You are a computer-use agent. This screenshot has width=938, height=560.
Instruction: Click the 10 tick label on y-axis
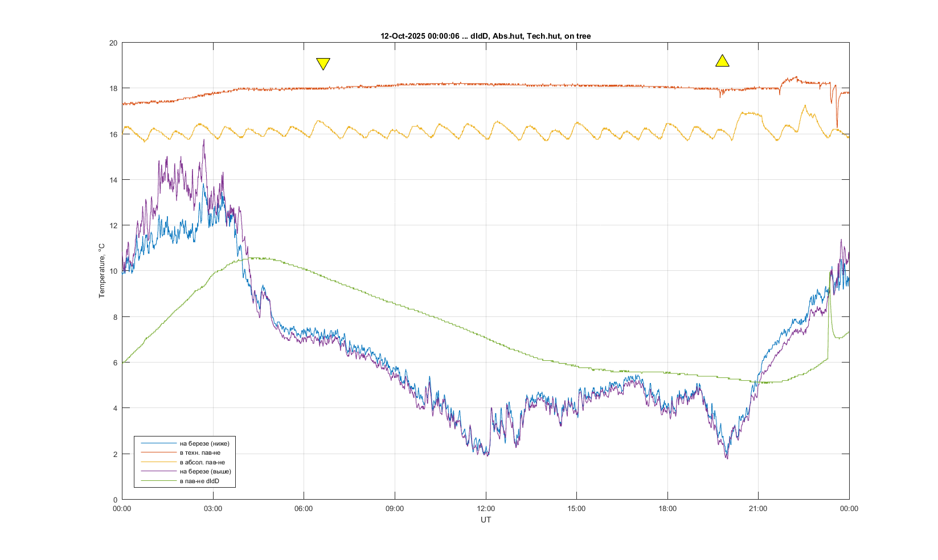point(113,271)
